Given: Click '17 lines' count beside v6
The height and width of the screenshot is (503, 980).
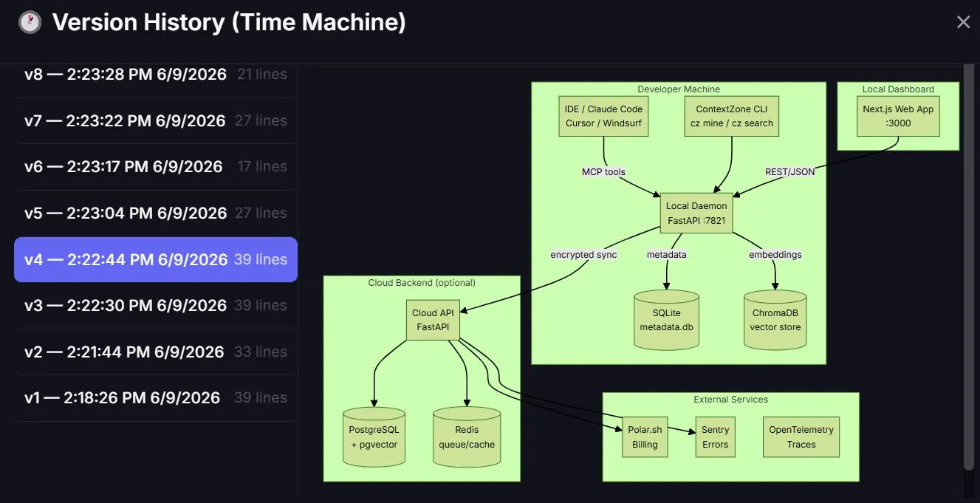Looking at the screenshot, I should coord(262,167).
